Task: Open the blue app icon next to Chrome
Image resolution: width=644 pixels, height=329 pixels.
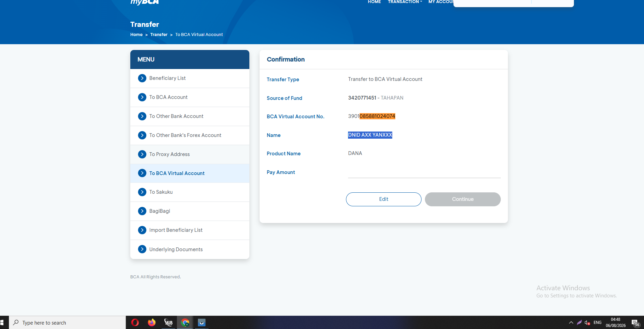Action: click(202, 323)
